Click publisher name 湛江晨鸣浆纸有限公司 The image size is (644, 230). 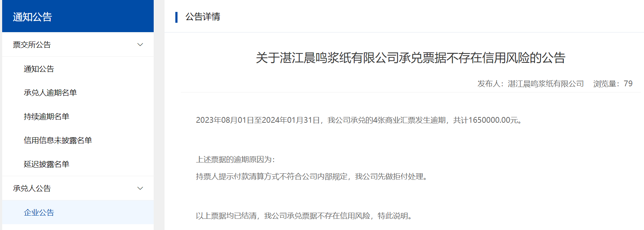[x=546, y=84]
